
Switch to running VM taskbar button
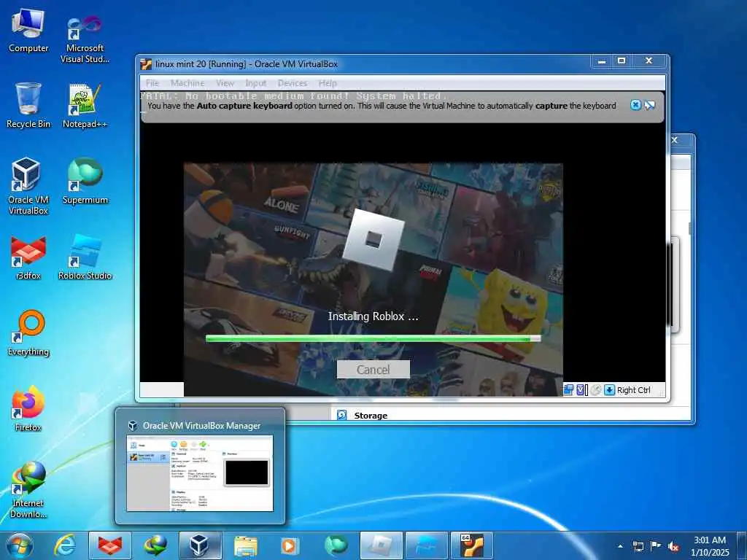click(472, 545)
